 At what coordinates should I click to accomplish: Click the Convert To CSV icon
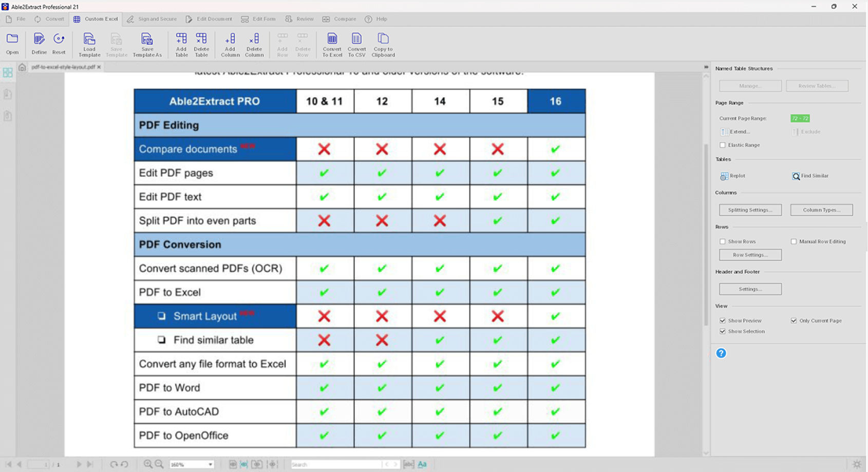pos(356,44)
